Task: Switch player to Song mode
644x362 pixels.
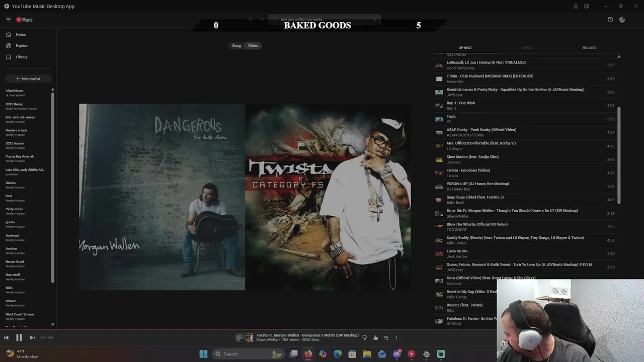Action: point(236,46)
